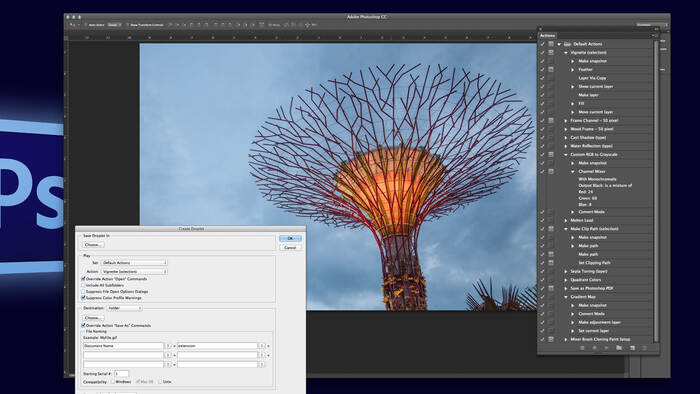Viewport: 700px width, 394px height.
Task: Click the Starting Serial # field
Action: tap(121, 373)
